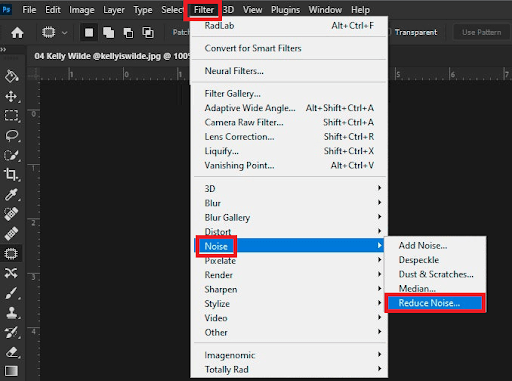This screenshot has width=512, height=381.
Task: Choose Median filter
Action: coord(435,288)
